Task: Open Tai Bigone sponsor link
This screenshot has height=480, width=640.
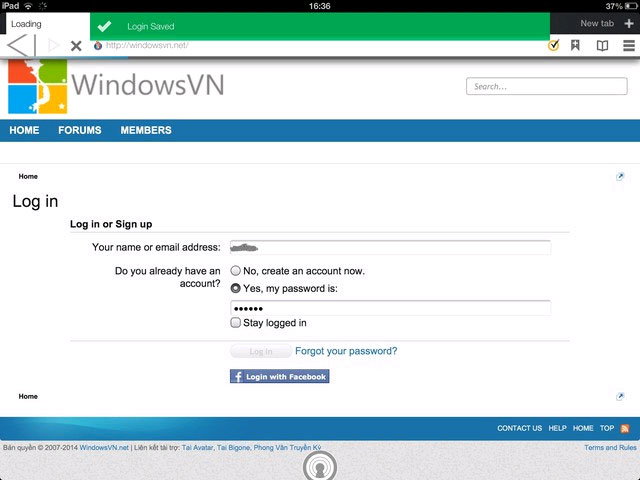Action: [233, 447]
